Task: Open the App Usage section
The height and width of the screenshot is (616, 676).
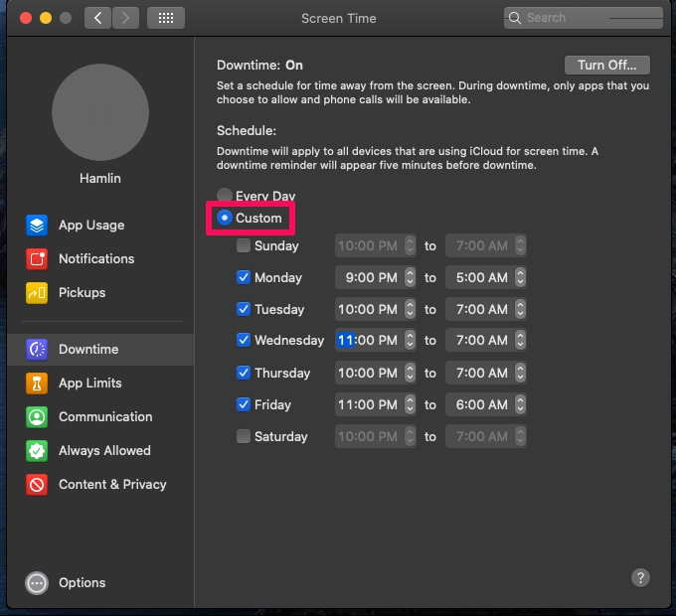Action: point(91,226)
